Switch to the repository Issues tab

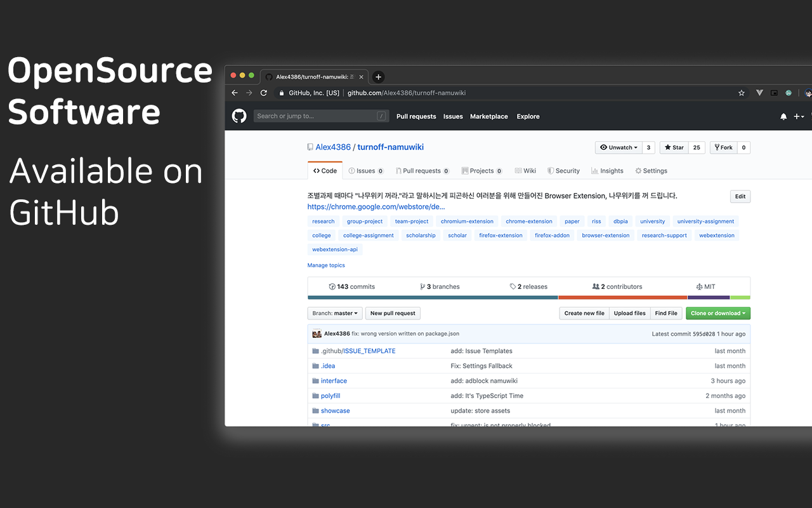click(366, 171)
